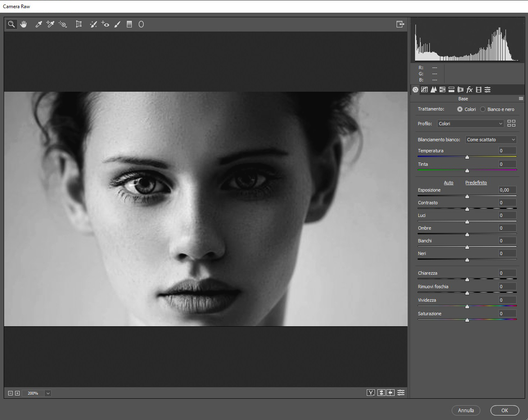Cycle the before/after Y view
This screenshot has height=420, width=528.
[x=371, y=393]
